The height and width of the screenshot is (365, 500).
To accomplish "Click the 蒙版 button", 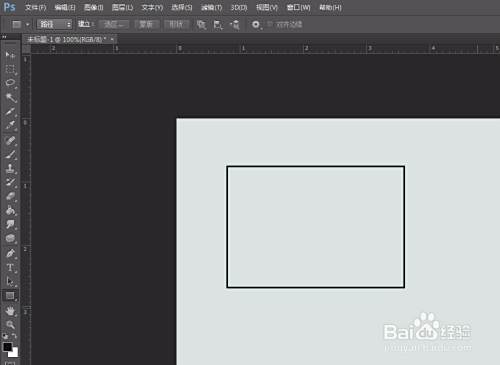I will coord(146,24).
